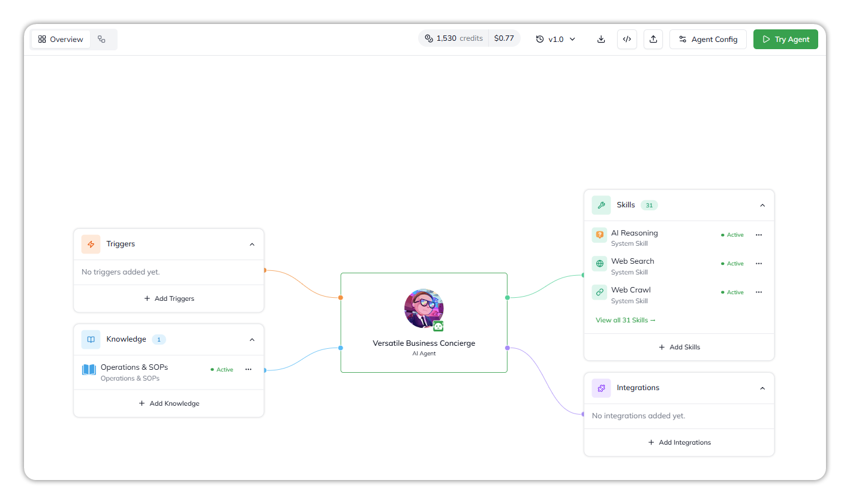Click the AI Reasoning skill icon
Viewport: 850px width, 504px height.
[599, 235]
